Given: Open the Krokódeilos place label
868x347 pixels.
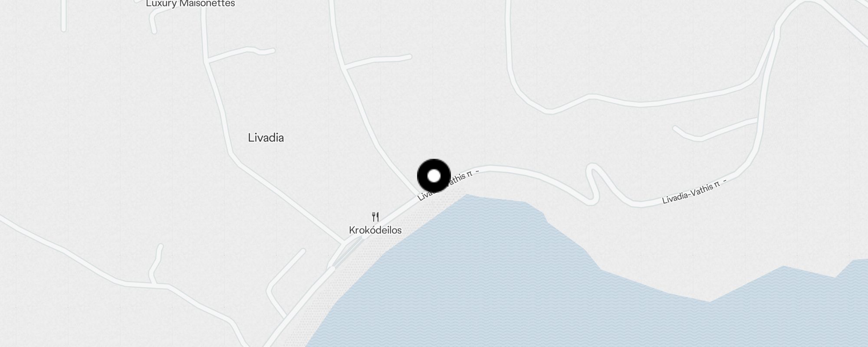Looking at the screenshot, I should pyautogui.click(x=375, y=230).
